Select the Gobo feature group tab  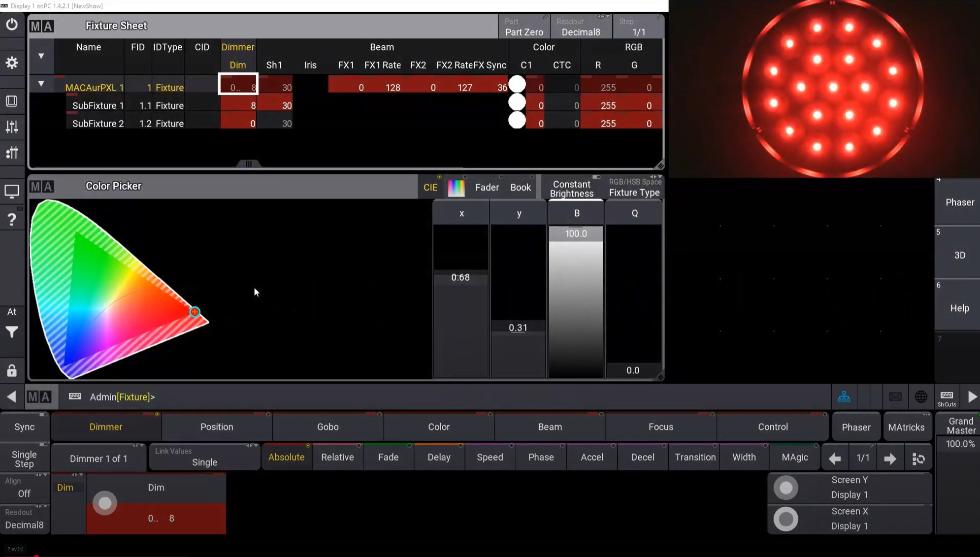pyautogui.click(x=328, y=427)
